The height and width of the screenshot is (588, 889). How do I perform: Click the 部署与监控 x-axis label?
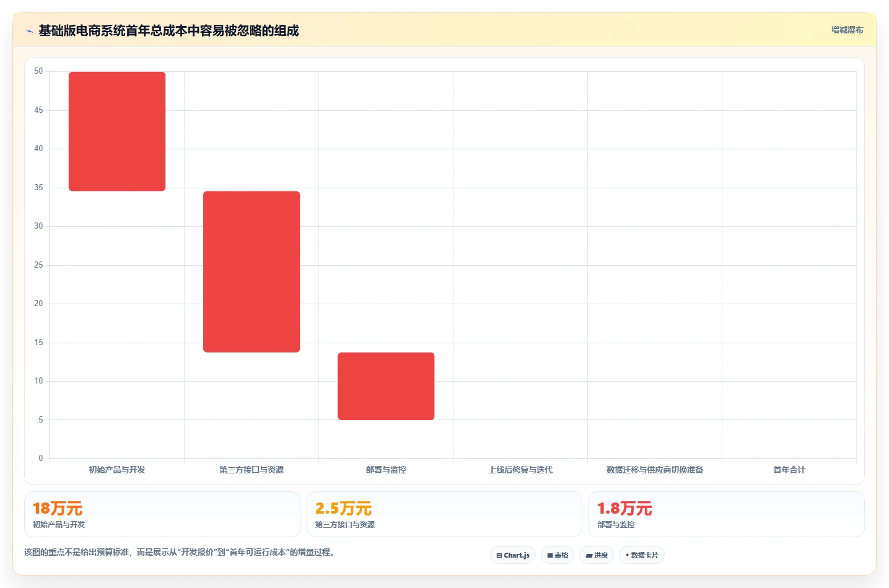(386, 470)
